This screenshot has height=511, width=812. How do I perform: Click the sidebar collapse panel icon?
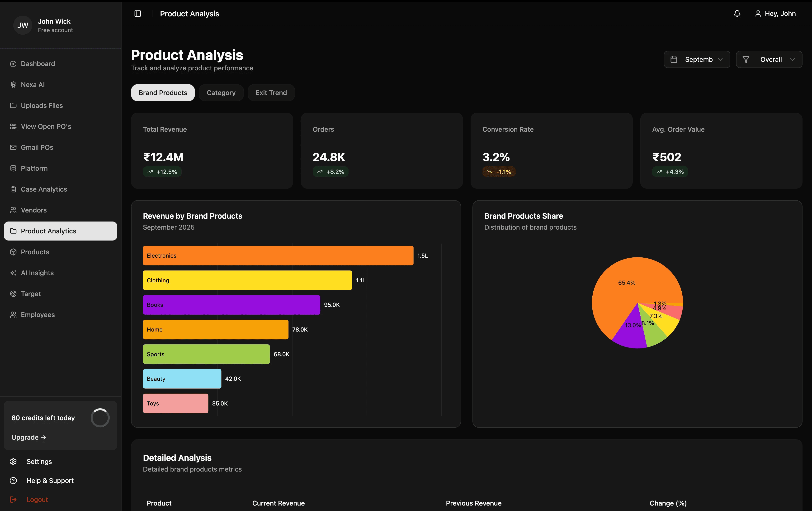click(137, 14)
